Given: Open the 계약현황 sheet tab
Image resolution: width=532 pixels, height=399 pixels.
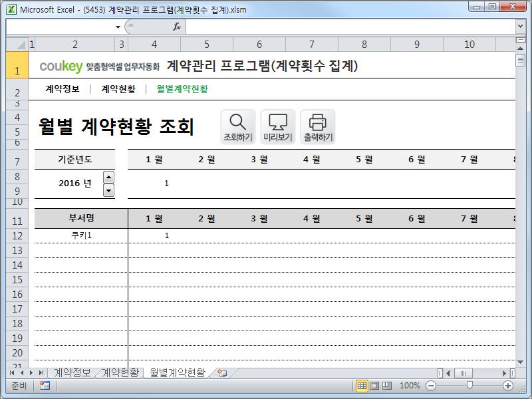Looking at the screenshot, I should click(x=120, y=372).
